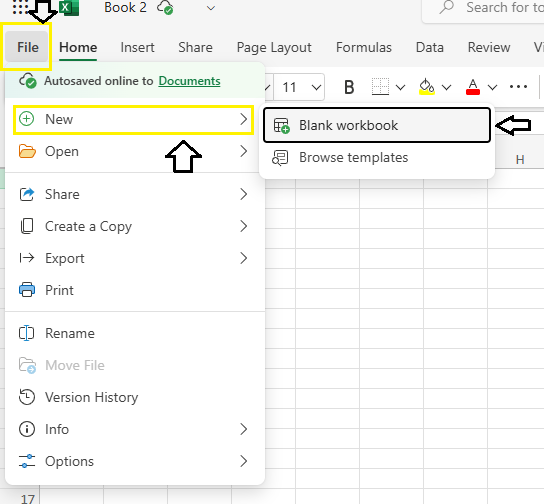
Task: Expand the Share submenu chevron
Action: point(244,194)
